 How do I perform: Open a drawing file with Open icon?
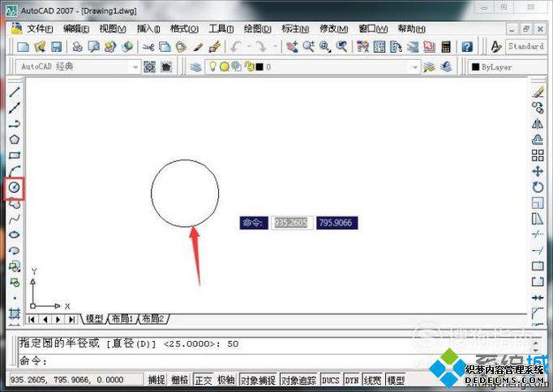point(40,46)
